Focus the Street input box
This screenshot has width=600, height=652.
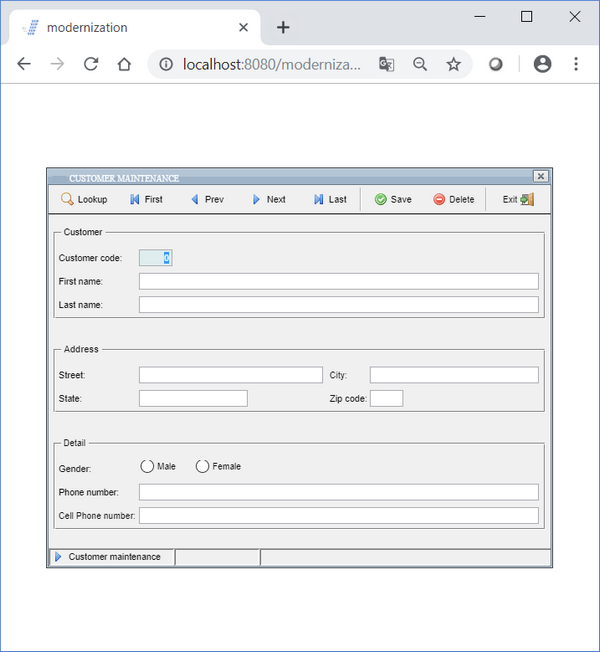point(231,375)
